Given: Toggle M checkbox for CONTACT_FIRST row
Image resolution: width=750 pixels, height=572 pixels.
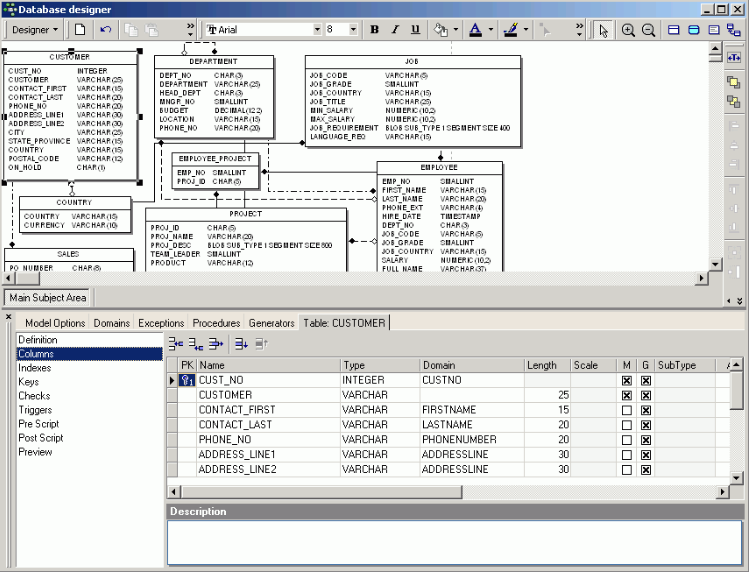Looking at the screenshot, I should point(626,410).
